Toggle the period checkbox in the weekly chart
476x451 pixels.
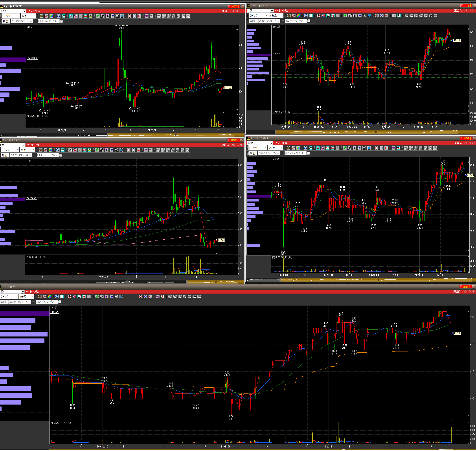[62, 21]
